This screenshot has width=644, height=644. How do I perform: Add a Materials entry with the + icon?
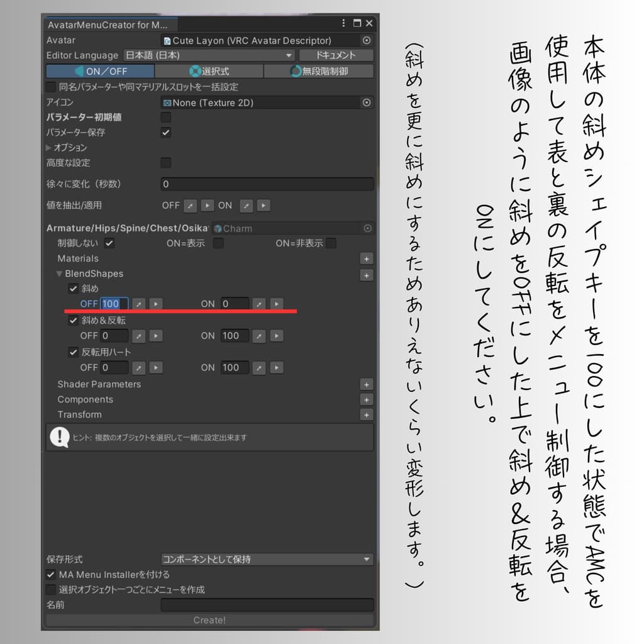(x=367, y=258)
